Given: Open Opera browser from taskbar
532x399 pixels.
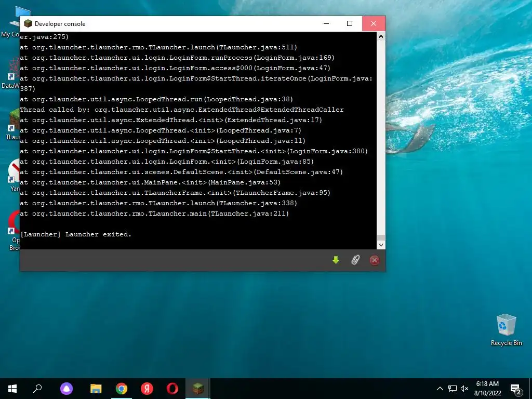Looking at the screenshot, I should pyautogui.click(x=172, y=389).
